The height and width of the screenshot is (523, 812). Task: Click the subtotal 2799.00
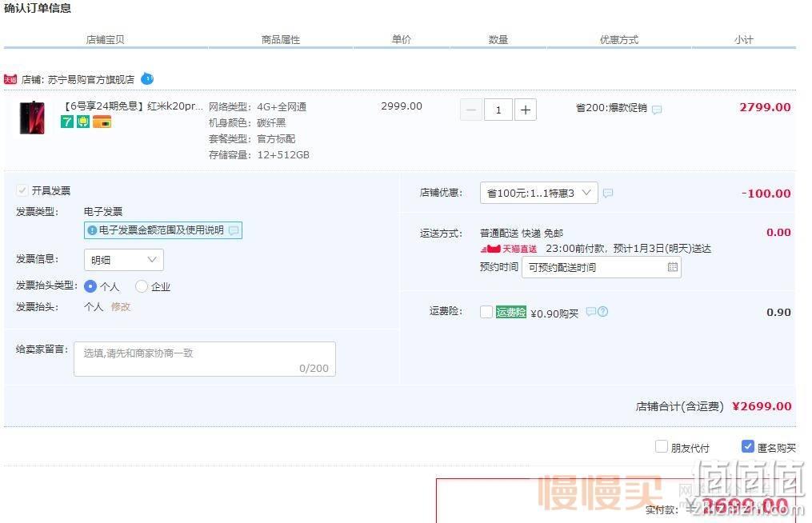point(765,107)
